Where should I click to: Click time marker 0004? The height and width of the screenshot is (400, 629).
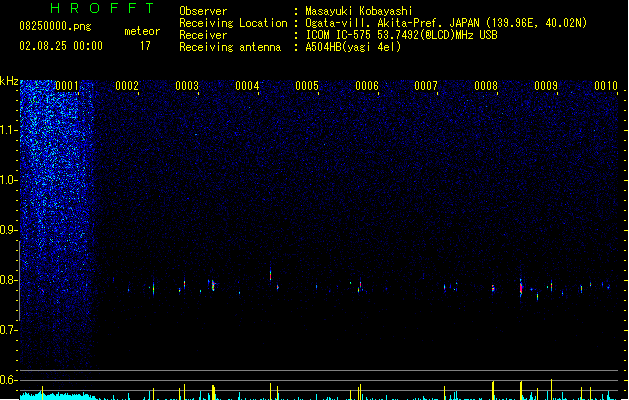point(247,86)
